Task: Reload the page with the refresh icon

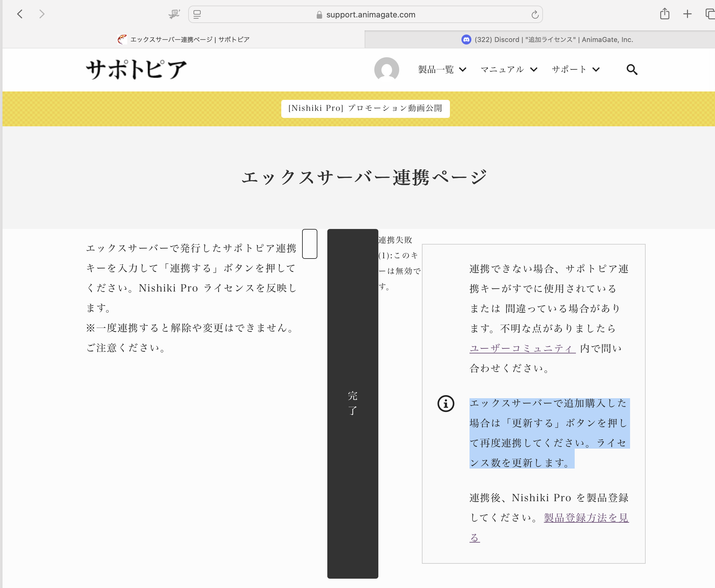Action: coord(535,15)
